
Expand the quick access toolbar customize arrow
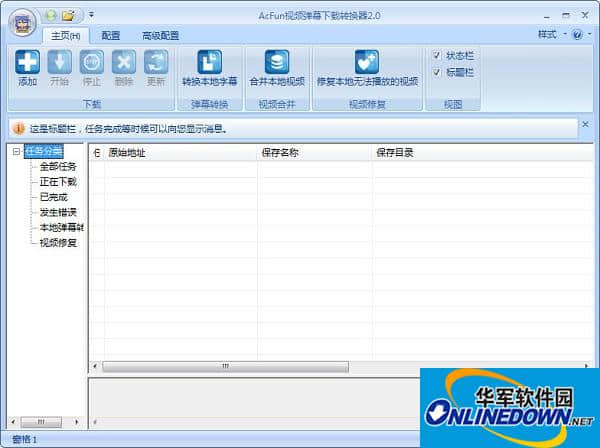coord(91,15)
